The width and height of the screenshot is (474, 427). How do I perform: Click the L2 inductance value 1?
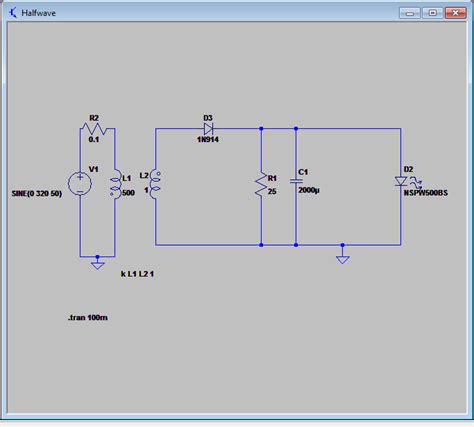pyautogui.click(x=146, y=190)
